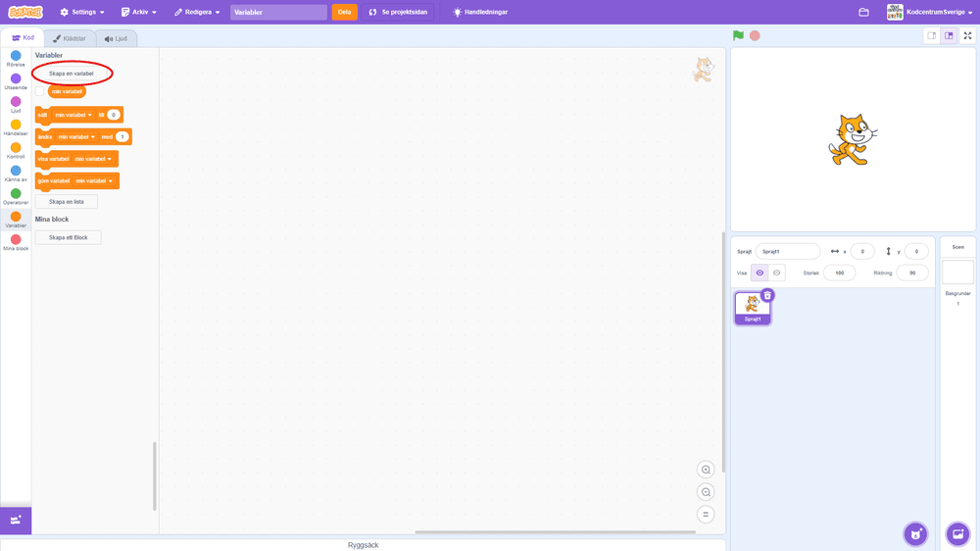Viewport: 980px width, 551px height.
Task: Open choose a backdrop button
Action: point(957,534)
